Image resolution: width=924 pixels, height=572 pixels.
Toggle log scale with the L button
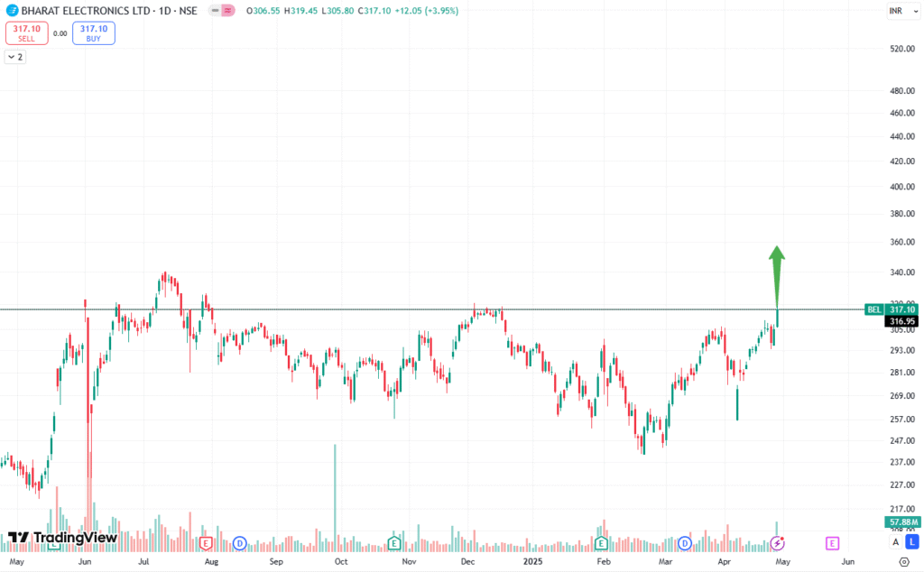[912, 542]
